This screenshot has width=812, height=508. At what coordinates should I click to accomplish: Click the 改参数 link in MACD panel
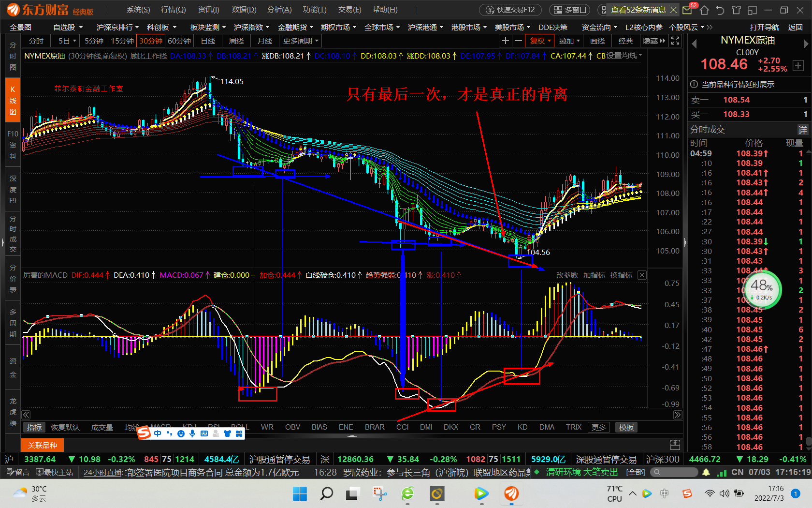click(x=566, y=275)
